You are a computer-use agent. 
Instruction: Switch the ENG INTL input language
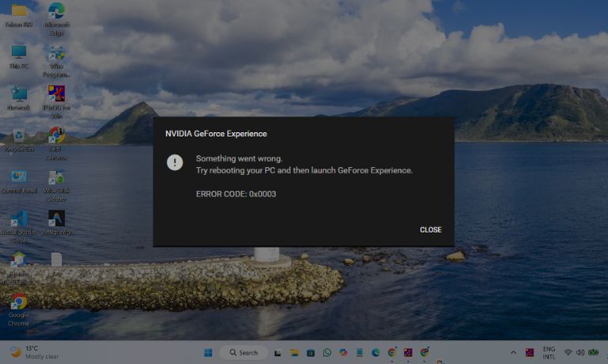pyautogui.click(x=549, y=353)
